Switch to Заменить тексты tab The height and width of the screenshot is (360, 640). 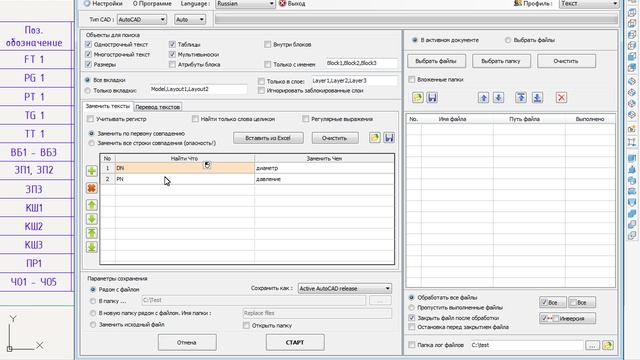(108, 106)
